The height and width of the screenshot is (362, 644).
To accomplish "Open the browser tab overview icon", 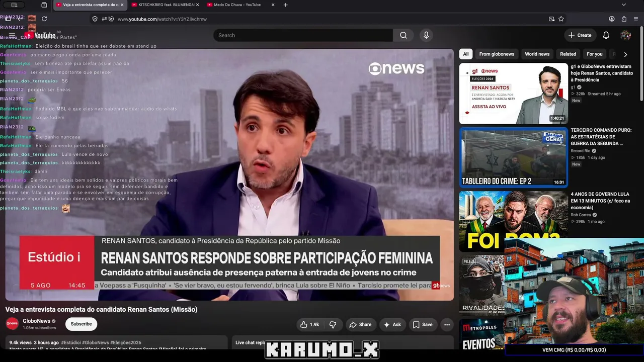I will pos(44,5).
